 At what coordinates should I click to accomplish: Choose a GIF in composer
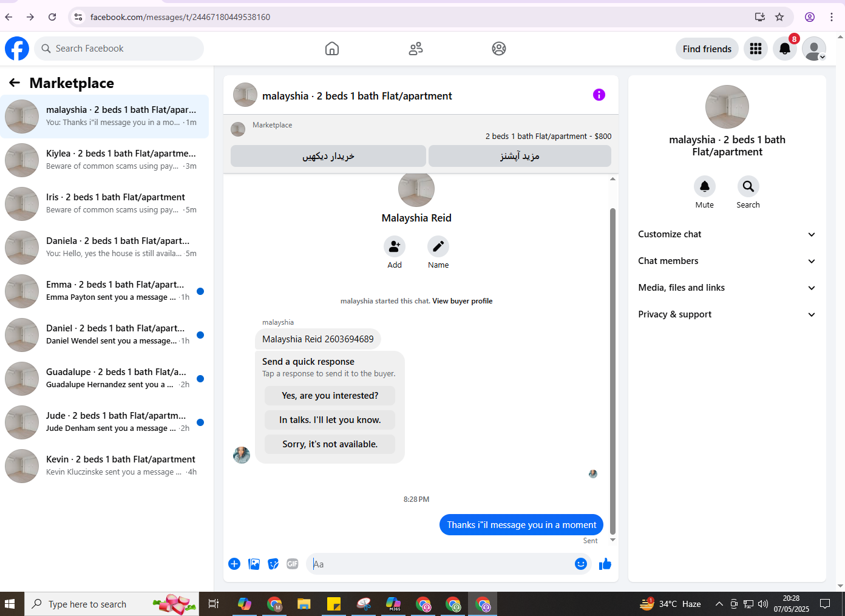coord(293,564)
